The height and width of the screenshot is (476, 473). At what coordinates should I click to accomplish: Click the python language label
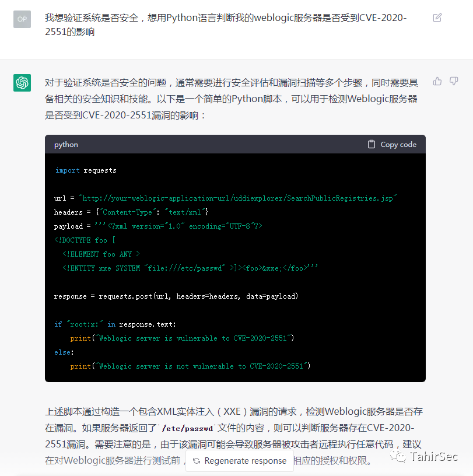(x=66, y=145)
